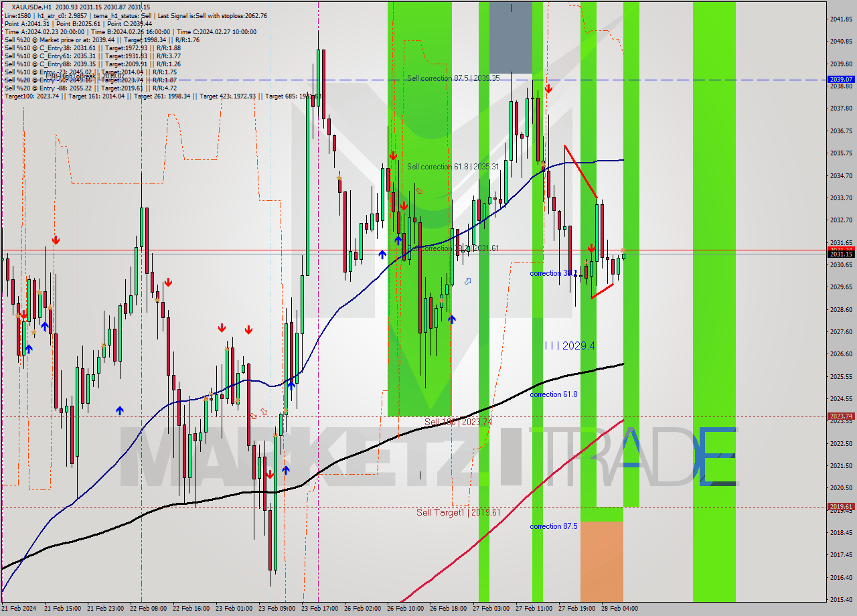
Task: Click the '28 Feb 04:00' time axis label
Action: click(x=619, y=609)
